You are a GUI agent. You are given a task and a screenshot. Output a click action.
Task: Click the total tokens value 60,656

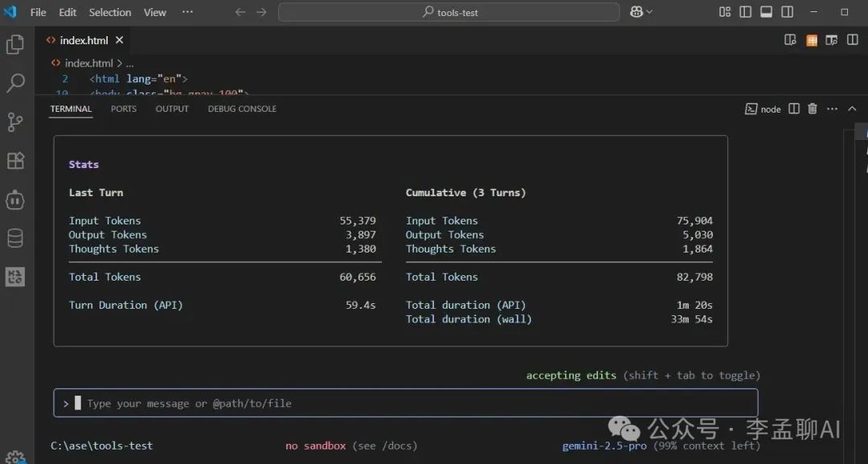point(358,277)
